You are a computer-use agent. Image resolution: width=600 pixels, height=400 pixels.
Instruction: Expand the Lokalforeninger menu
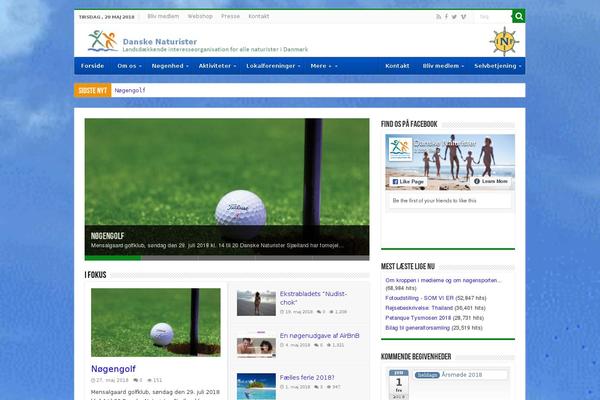pyautogui.click(x=273, y=66)
